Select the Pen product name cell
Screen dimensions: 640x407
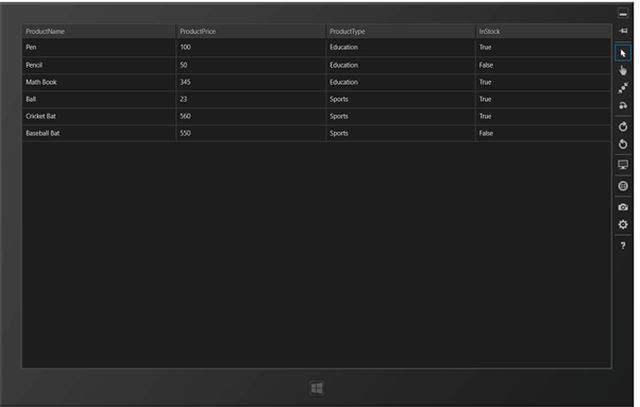(99, 47)
